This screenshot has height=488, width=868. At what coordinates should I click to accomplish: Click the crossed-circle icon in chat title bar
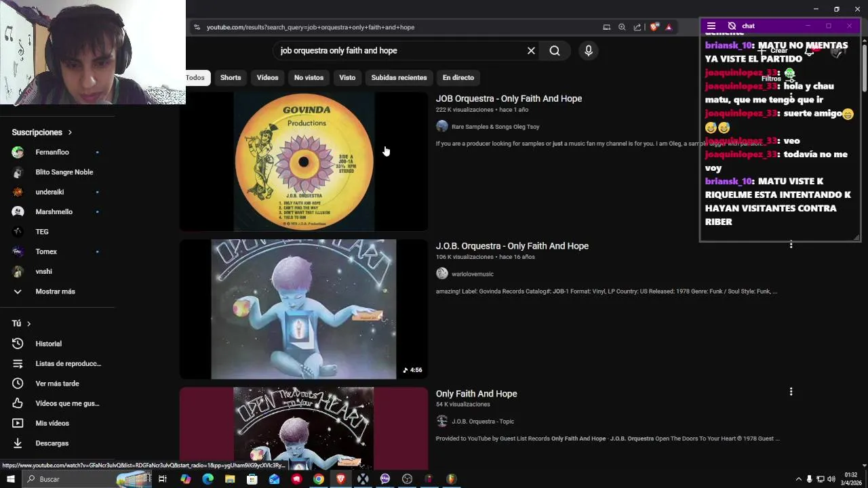(732, 26)
